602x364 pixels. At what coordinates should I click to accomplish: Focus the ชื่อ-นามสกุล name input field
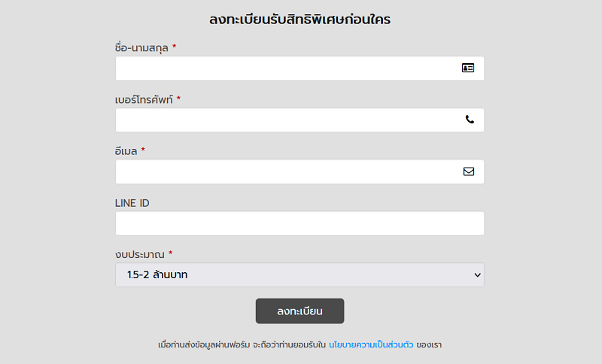coord(286,68)
